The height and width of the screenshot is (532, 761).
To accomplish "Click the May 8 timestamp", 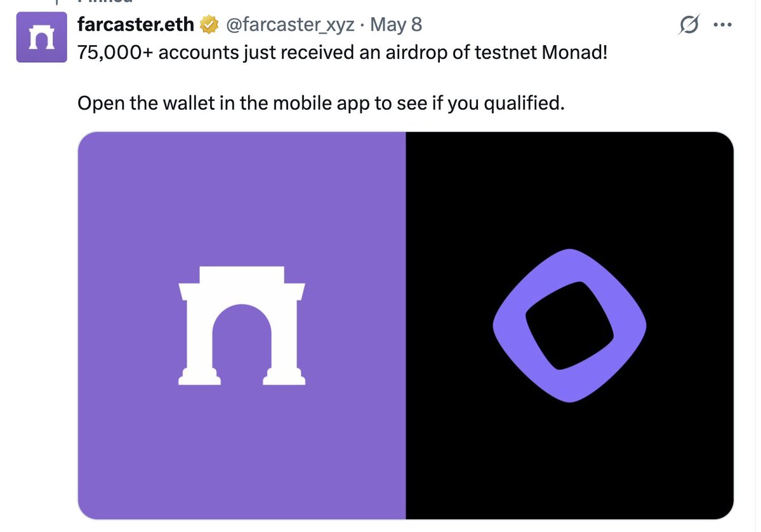I will coord(396,25).
